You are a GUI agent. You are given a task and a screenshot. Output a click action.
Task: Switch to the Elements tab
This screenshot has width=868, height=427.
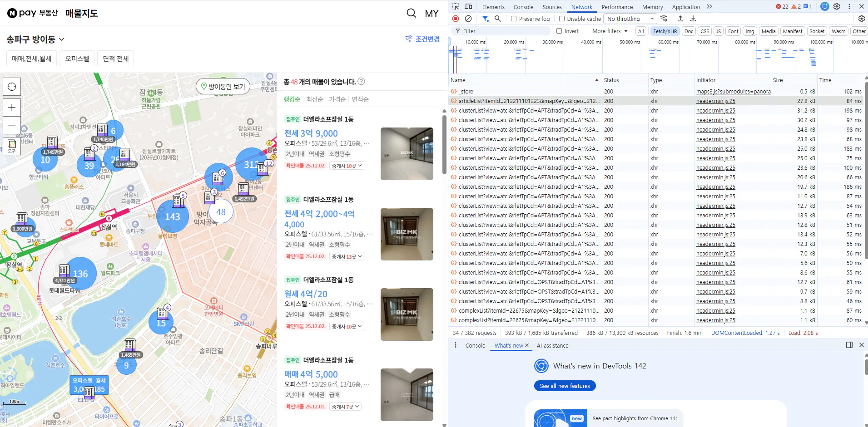pyautogui.click(x=493, y=7)
